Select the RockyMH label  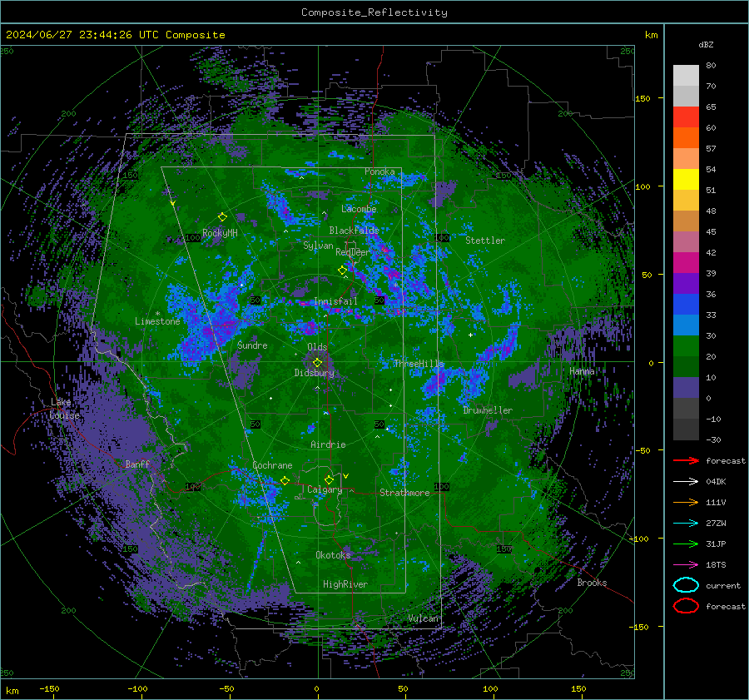[x=220, y=233]
